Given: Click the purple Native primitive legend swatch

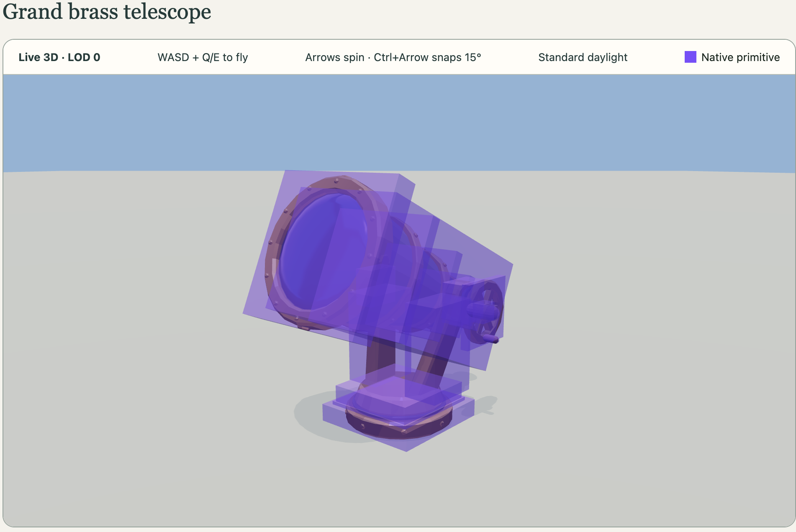Looking at the screenshot, I should pos(690,57).
